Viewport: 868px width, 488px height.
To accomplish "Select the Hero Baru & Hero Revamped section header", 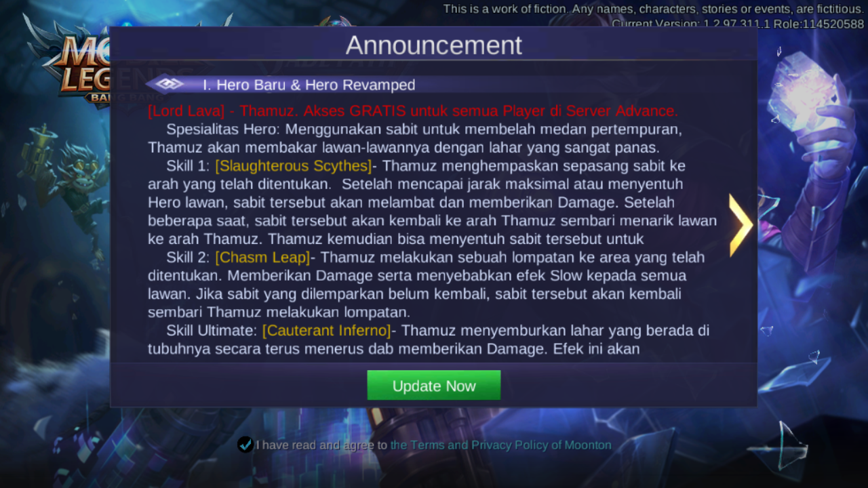I will point(309,85).
